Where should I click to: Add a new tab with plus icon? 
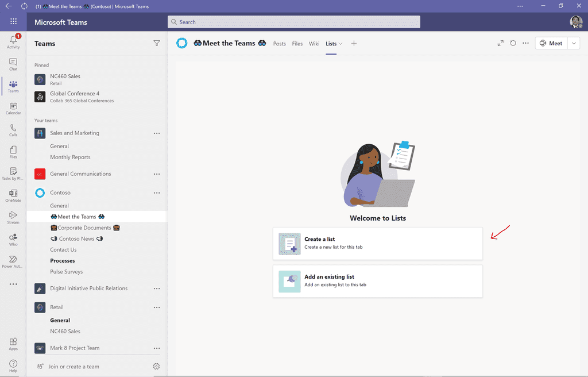pyautogui.click(x=354, y=44)
